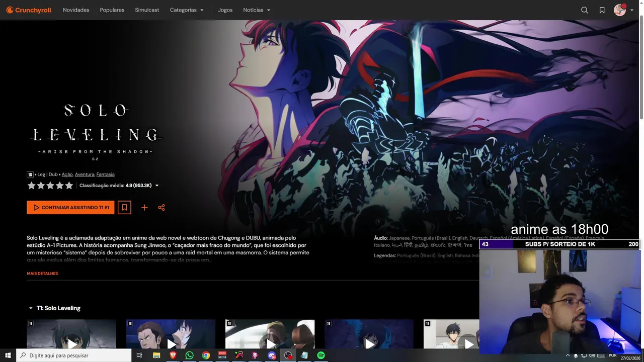The width and height of the screenshot is (644, 362).
Task: Open Spotify from the taskbar
Action: click(x=321, y=355)
